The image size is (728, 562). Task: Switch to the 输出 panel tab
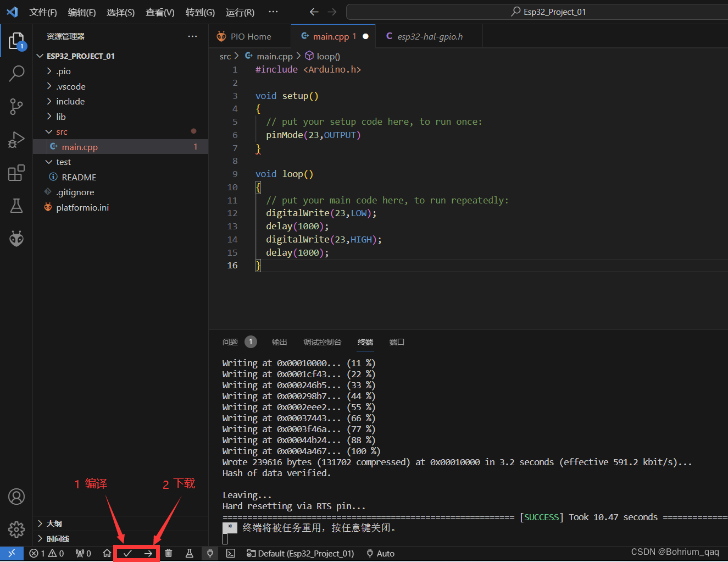(x=279, y=341)
